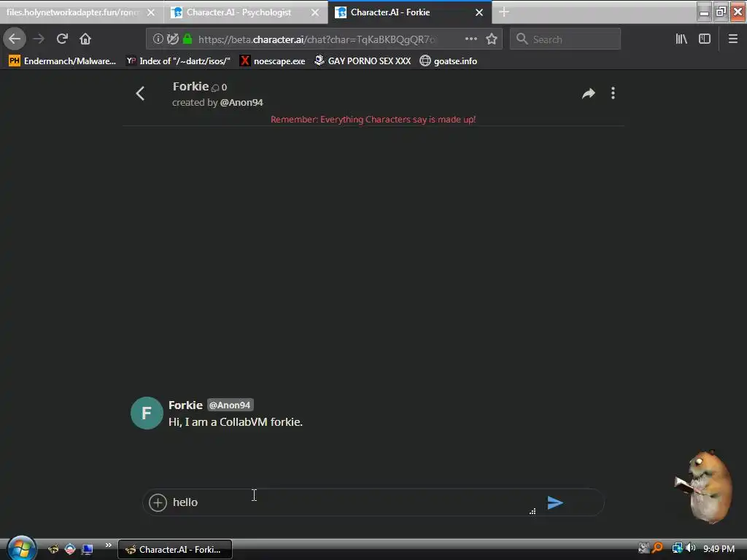This screenshot has width=747, height=560.
Task: Share the Forkie character via share arrow
Action: 589,93
